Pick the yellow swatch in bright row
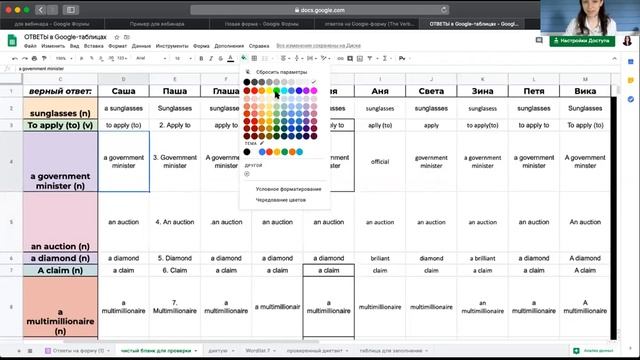This screenshot has width=640, height=360. point(269,91)
